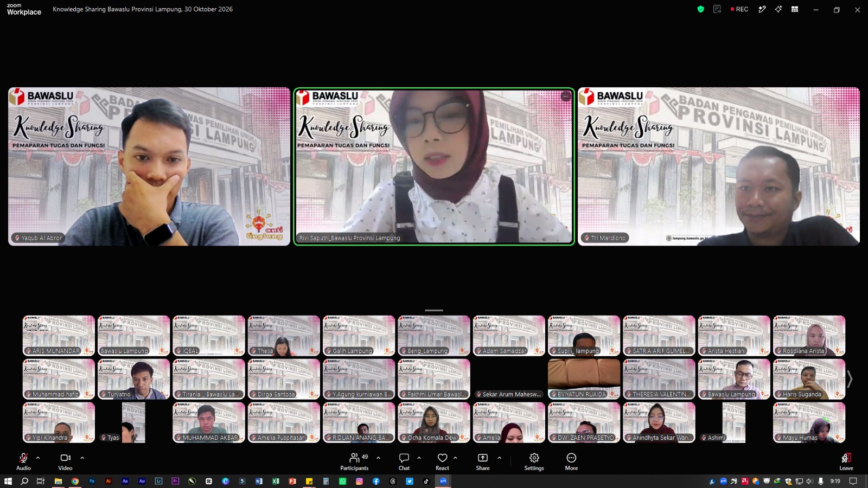Open Zoom Settings gear

pyautogui.click(x=534, y=461)
